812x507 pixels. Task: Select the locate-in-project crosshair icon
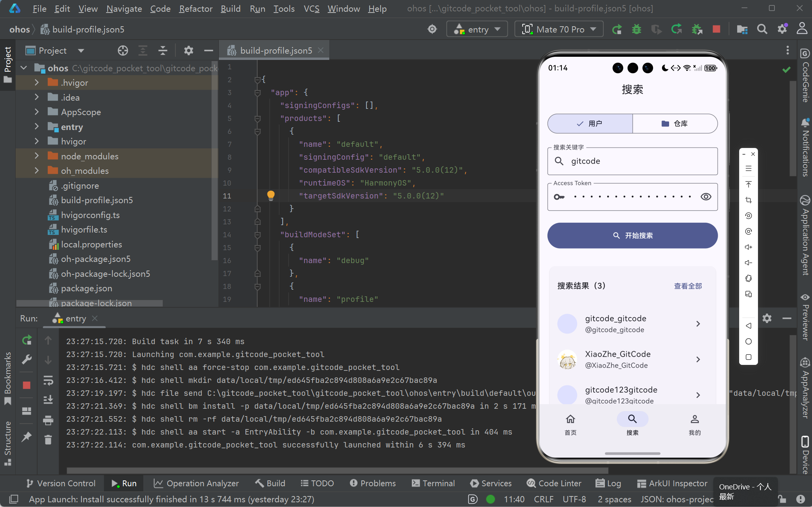[x=123, y=51]
